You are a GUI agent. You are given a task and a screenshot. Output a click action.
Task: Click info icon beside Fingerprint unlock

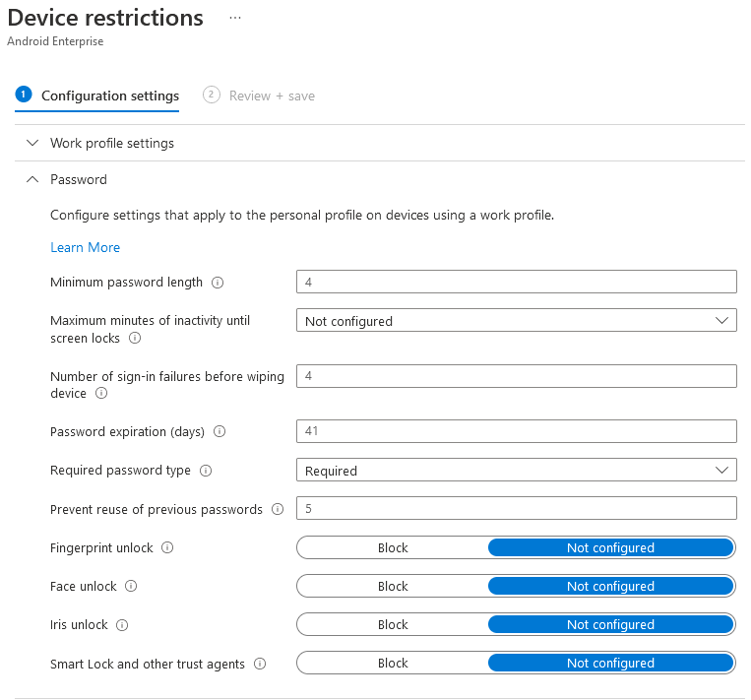[x=167, y=547]
